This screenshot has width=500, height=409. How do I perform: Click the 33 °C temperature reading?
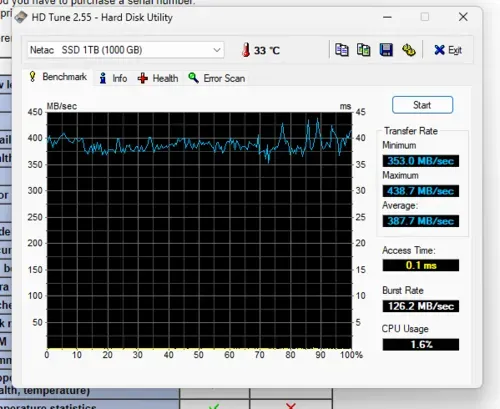tap(267, 51)
